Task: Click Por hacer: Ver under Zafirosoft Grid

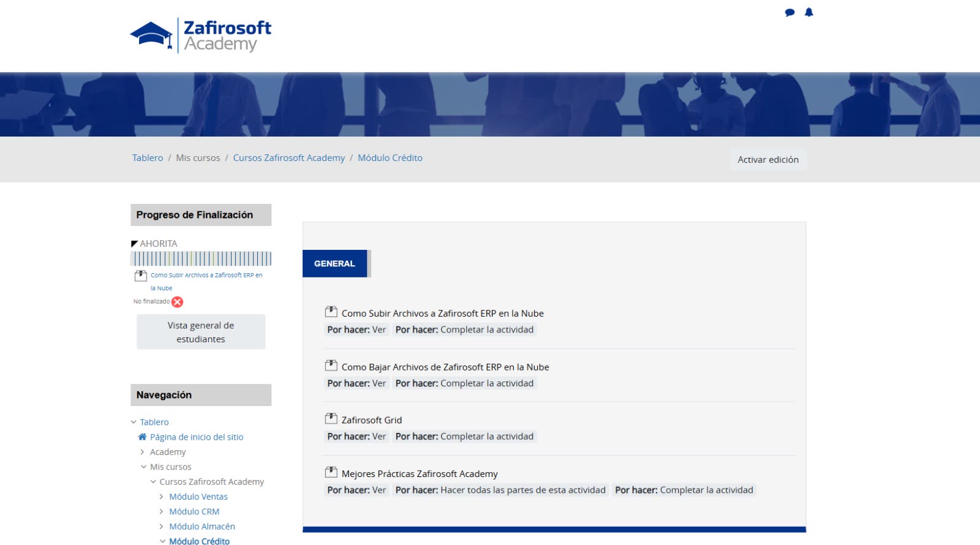Action: (356, 437)
